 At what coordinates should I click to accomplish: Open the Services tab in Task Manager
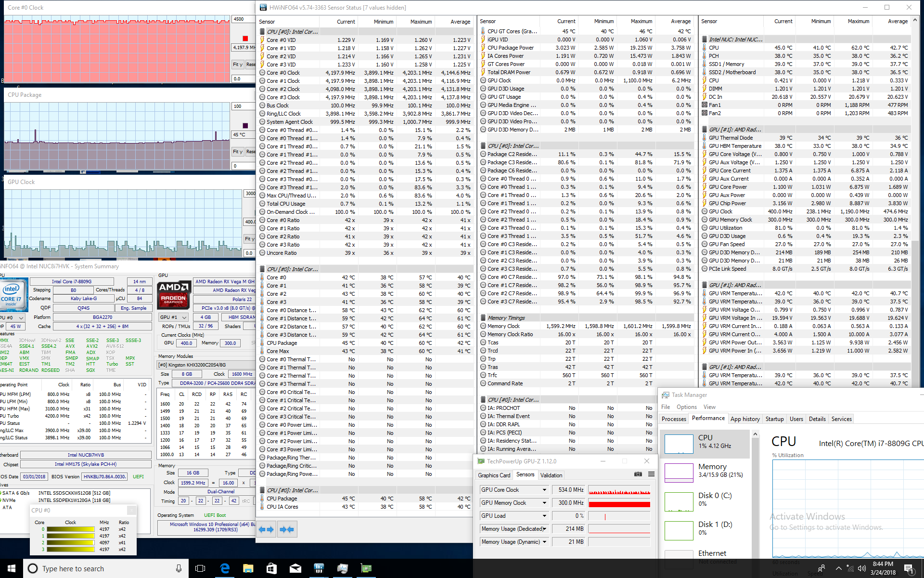pyautogui.click(x=841, y=419)
